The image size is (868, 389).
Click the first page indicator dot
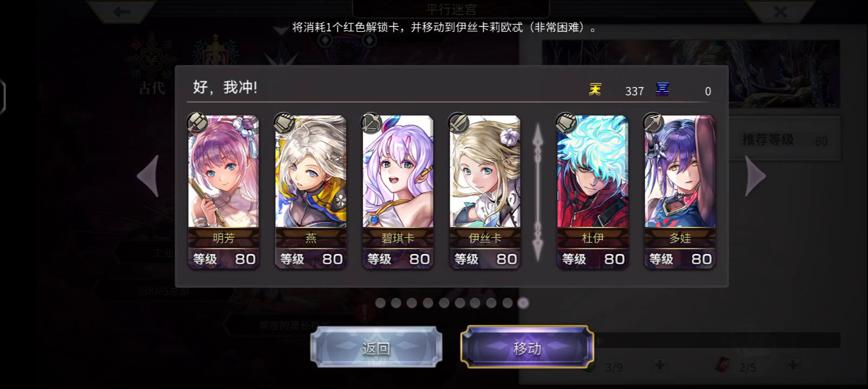(x=380, y=303)
